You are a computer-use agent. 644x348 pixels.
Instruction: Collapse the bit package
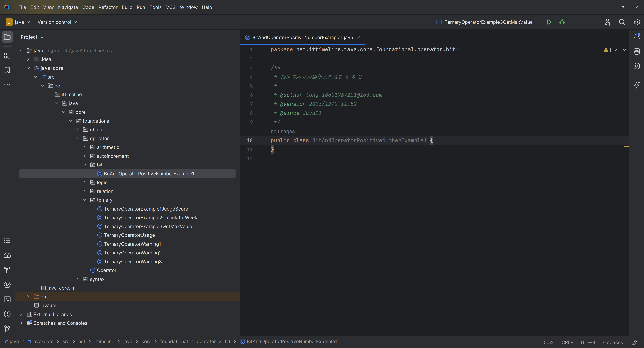(x=84, y=165)
